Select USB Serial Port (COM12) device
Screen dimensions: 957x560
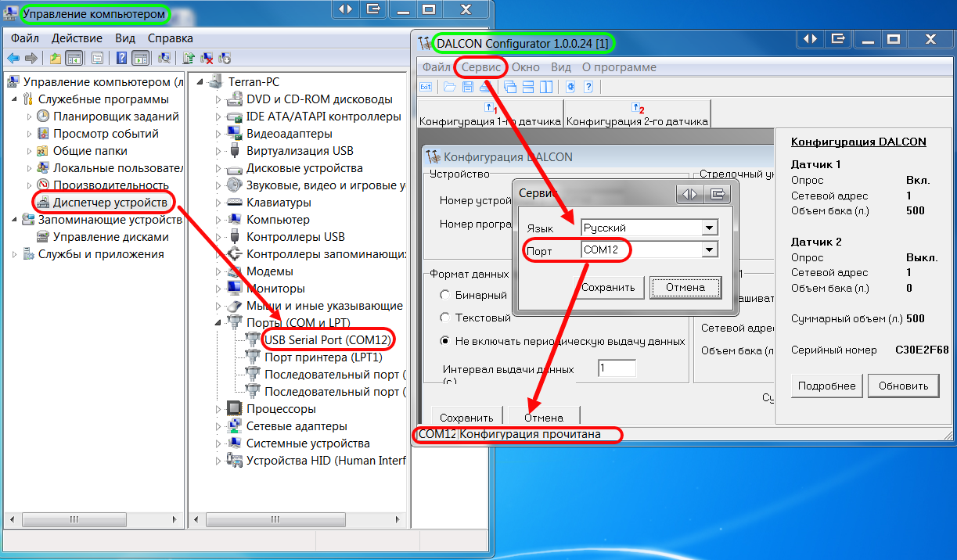click(327, 340)
